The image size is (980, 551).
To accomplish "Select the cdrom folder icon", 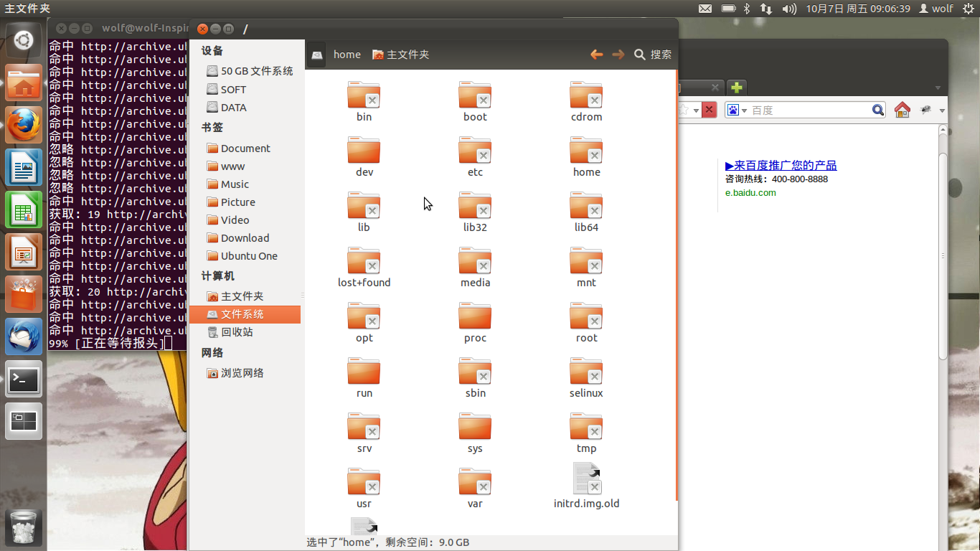I will tap(586, 95).
